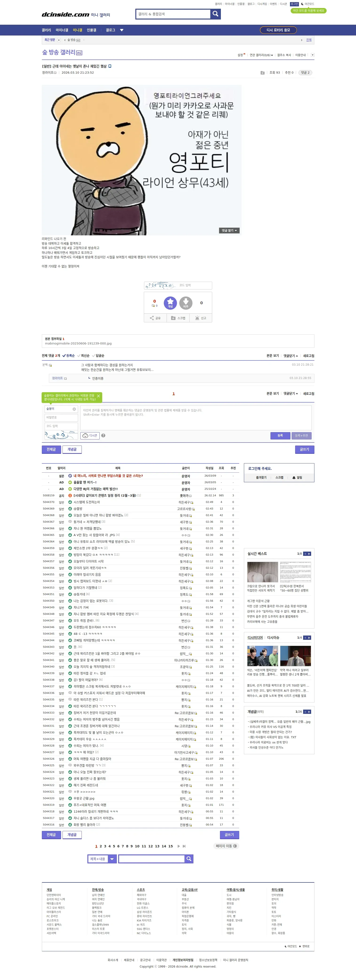This screenshot has width=356, height=980.
Task: Click the 글쓰기 button below the comment box
Action: point(305,449)
